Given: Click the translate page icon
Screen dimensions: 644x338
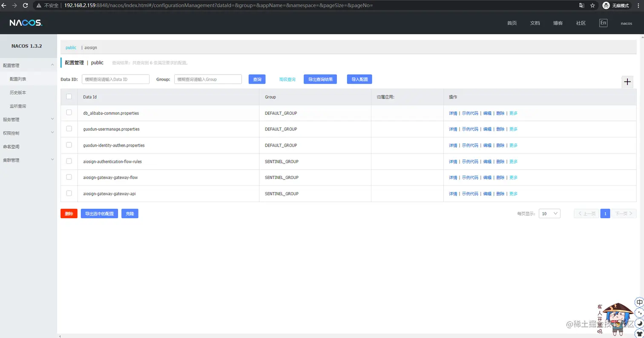Looking at the screenshot, I should [581, 6].
